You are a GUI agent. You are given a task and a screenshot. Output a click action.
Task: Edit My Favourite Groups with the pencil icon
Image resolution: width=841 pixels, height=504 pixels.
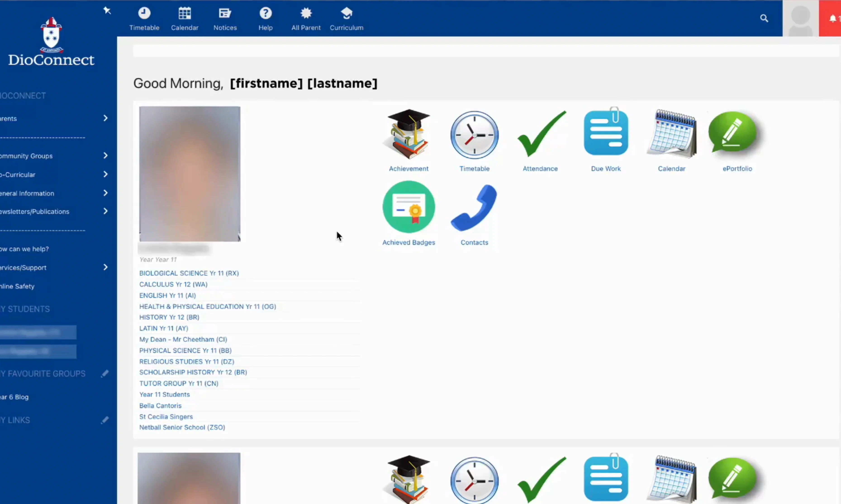tap(105, 373)
